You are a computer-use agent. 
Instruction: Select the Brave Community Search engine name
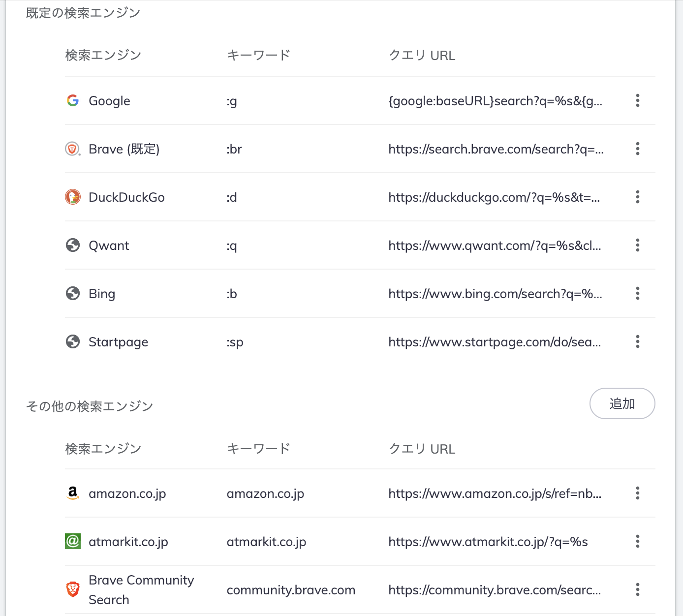[x=141, y=590]
